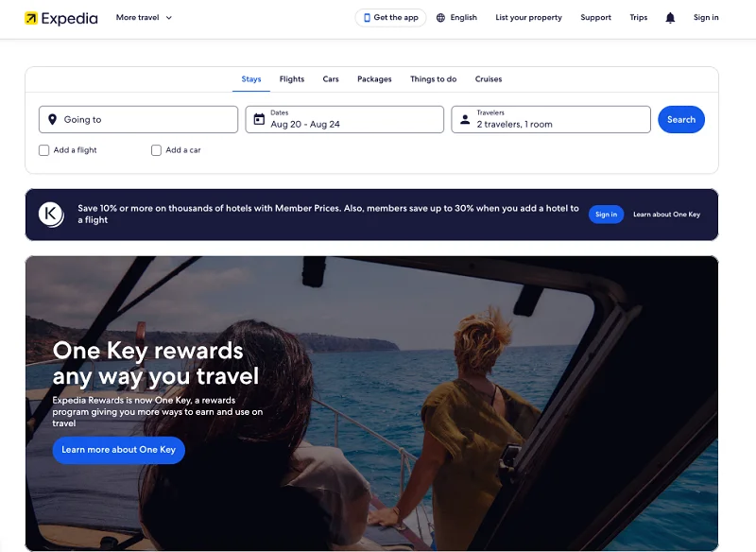The image size is (756, 552).
Task: Expand the More travel dropdown
Action: [x=144, y=18]
